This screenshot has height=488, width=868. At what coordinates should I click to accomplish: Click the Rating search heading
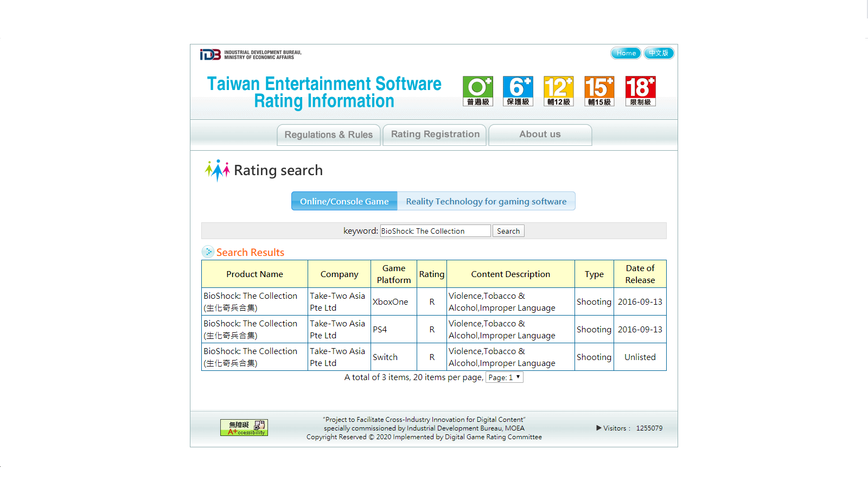pos(278,170)
